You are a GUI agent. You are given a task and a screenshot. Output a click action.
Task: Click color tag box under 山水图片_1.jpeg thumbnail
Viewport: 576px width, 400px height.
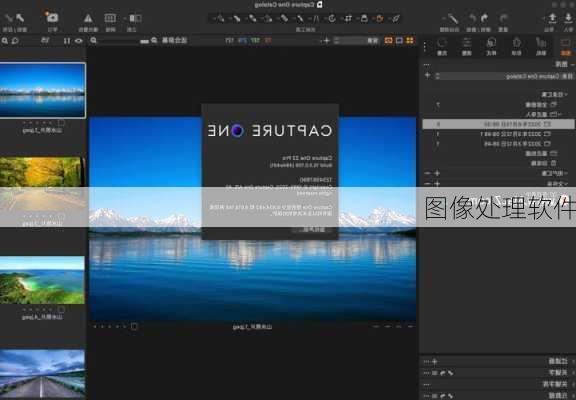pyautogui.click(x=61, y=123)
